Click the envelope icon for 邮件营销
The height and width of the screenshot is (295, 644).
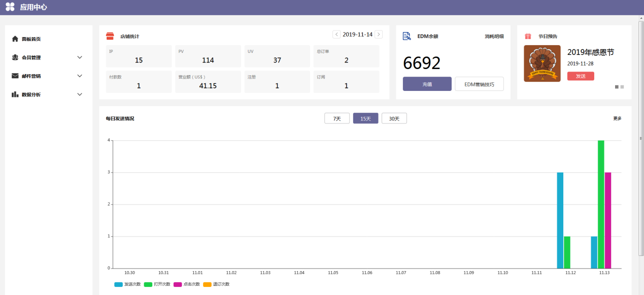[x=15, y=76]
